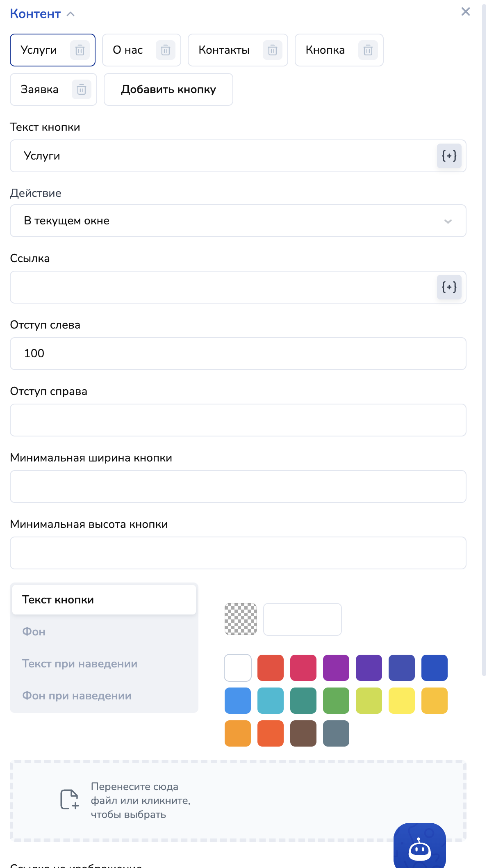Open the chatbot assistant robot icon
Screen dimensions: 487x868
(419, 848)
